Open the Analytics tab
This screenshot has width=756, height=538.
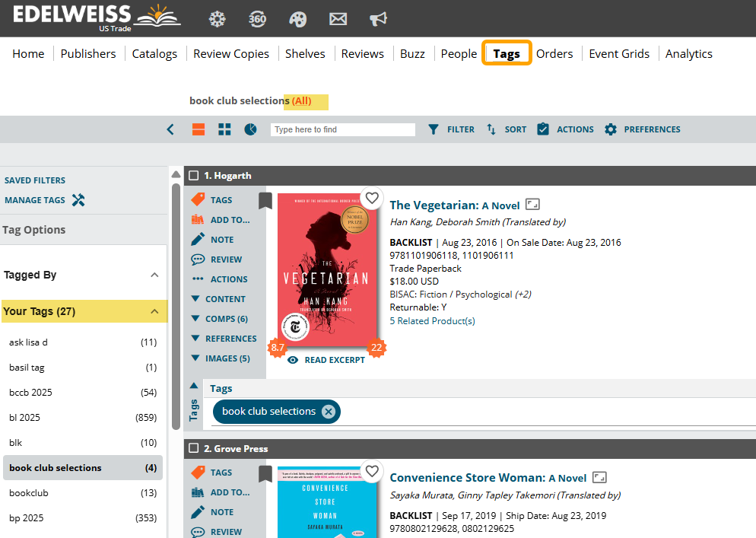pos(688,54)
